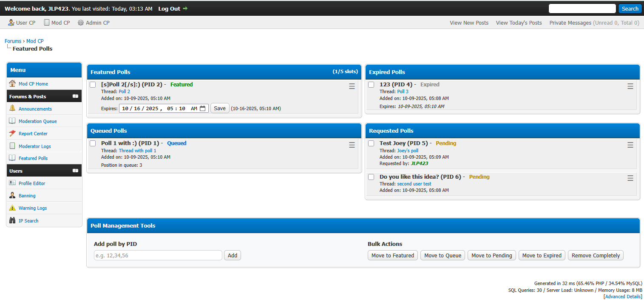
Task: Open Featured Polls in the sidebar menu
Action: click(x=33, y=158)
